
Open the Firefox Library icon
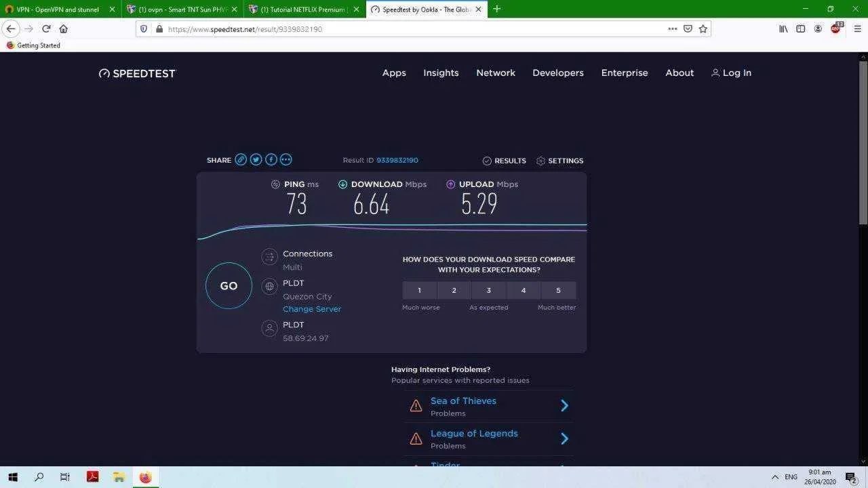click(x=783, y=29)
